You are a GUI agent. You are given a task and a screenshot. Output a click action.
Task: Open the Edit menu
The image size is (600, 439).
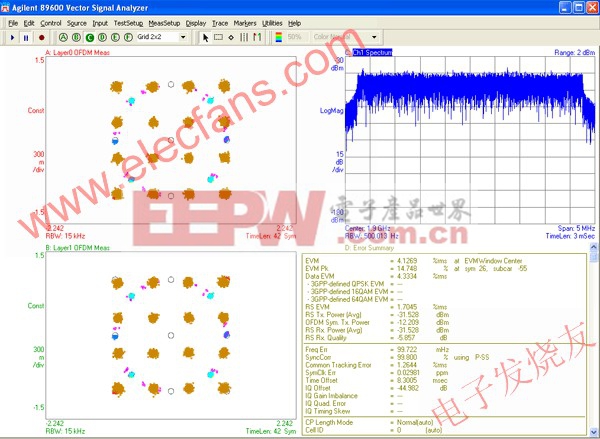(x=29, y=23)
